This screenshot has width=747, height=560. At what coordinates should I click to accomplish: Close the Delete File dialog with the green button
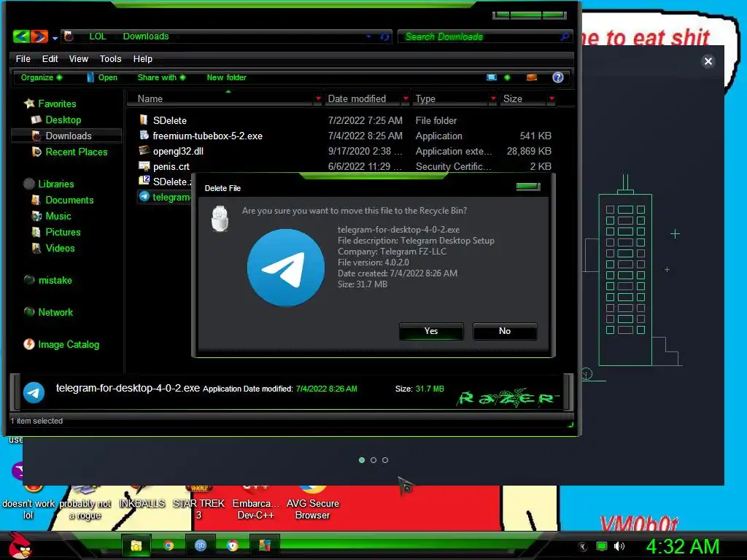point(528,186)
